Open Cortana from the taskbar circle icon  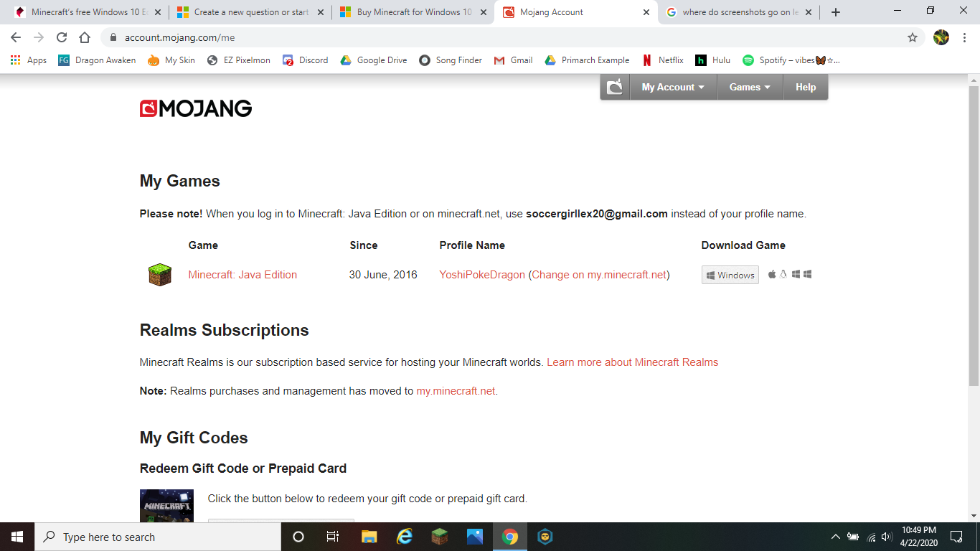pos(298,537)
